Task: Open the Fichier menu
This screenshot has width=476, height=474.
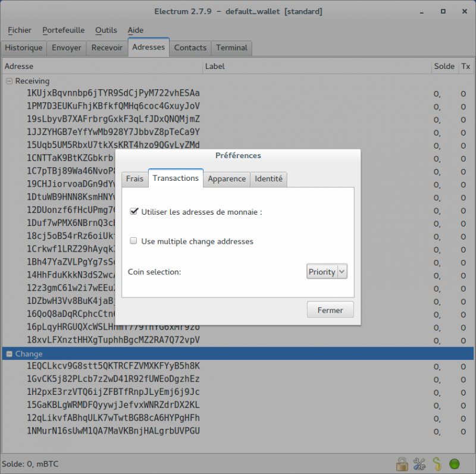Action: [x=20, y=30]
